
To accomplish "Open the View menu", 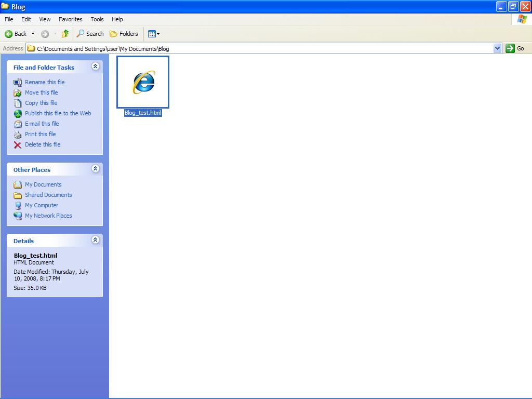I will point(45,19).
